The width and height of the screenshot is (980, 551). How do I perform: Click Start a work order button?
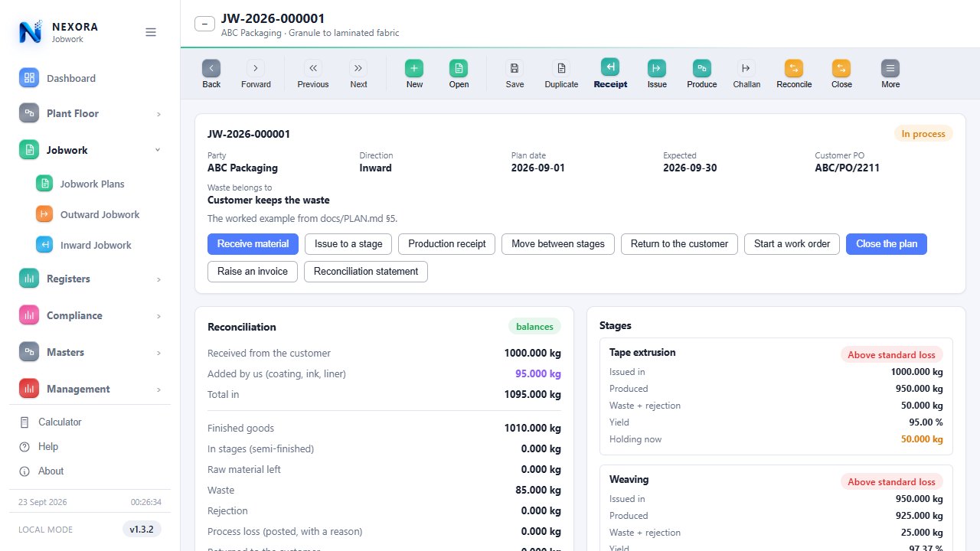pos(792,244)
